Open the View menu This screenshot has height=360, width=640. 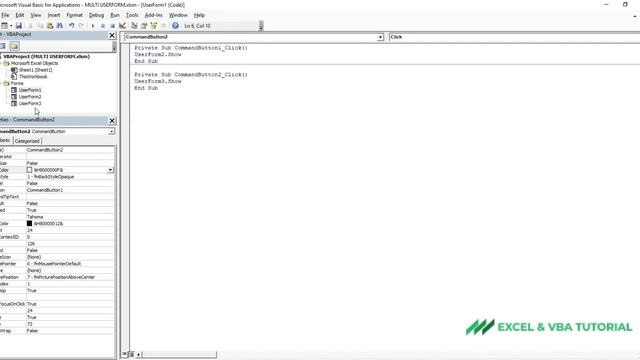point(36,15)
